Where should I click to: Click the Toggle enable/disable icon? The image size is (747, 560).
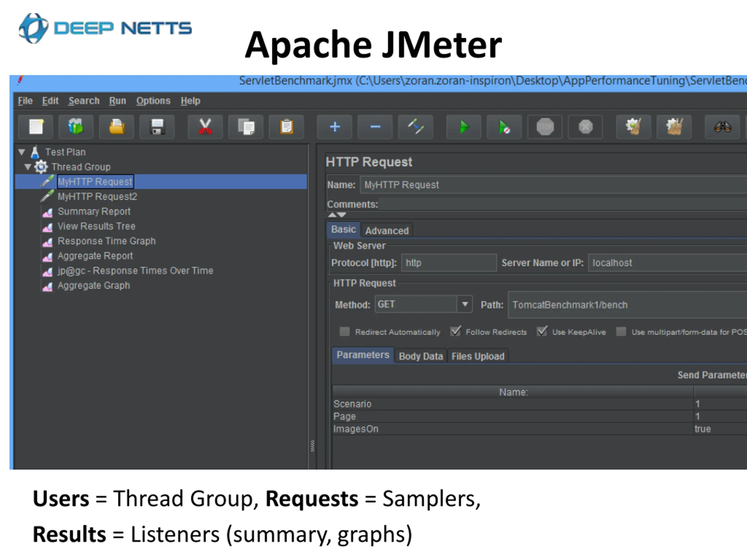point(416,127)
